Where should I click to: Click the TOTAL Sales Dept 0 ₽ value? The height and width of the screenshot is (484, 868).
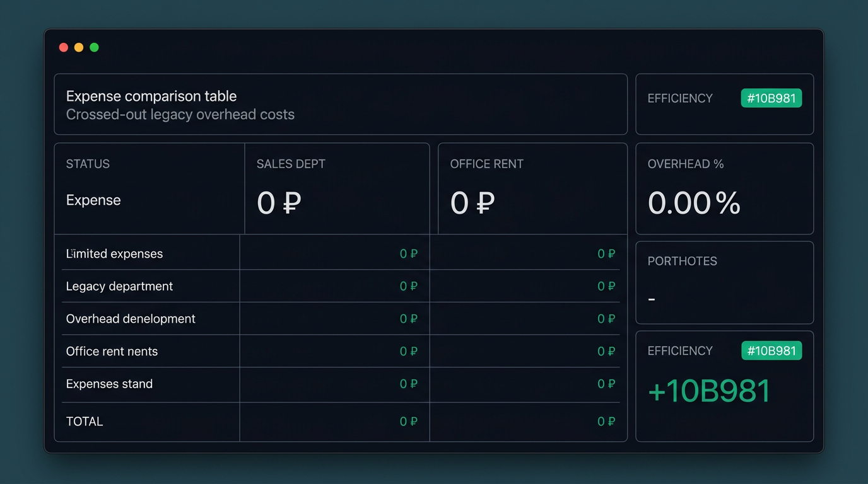point(409,422)
